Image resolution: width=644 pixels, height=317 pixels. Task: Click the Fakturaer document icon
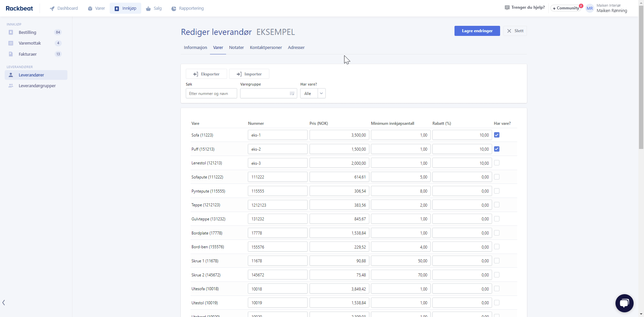coord(11,54)
